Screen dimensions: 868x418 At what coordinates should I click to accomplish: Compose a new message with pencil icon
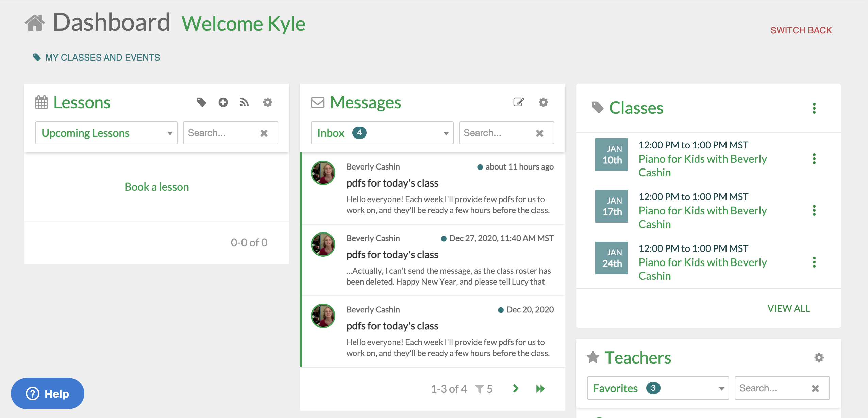point(519,102)
